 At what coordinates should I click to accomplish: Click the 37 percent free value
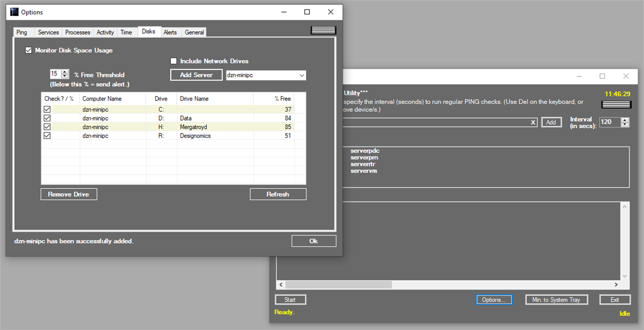tap(288, 110)
